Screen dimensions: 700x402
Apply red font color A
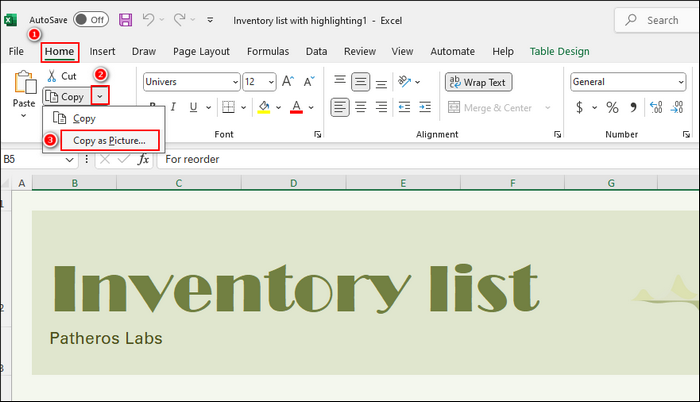point(296,107)
